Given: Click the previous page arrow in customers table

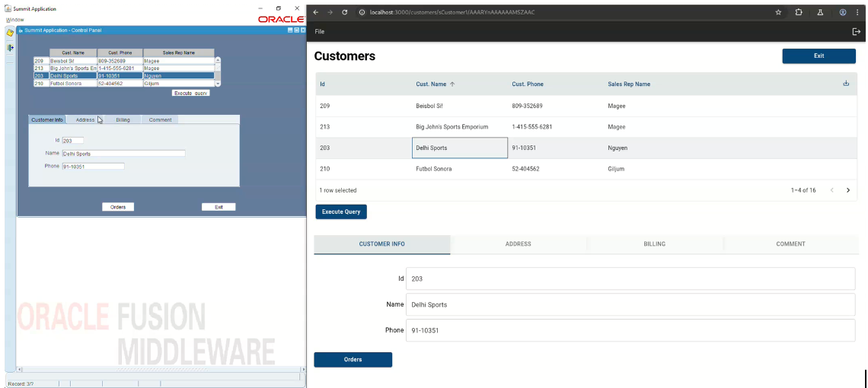Looking at the screenshot, I should pyautogui.click(x=831, y=190).
